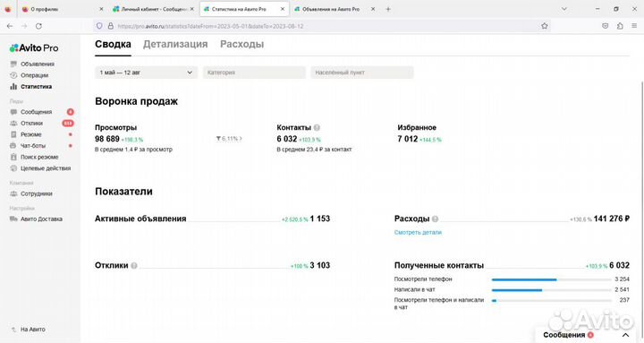Reload the page in browser

coord(38,26)
